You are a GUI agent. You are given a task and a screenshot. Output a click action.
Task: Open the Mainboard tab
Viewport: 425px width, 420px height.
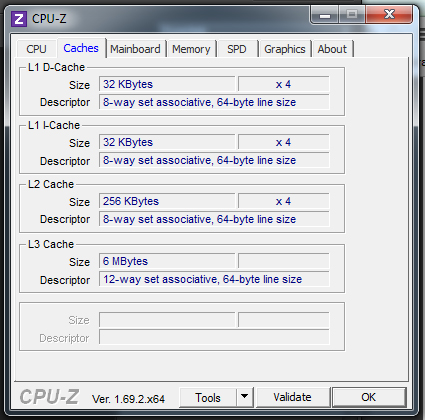(135, 49)
